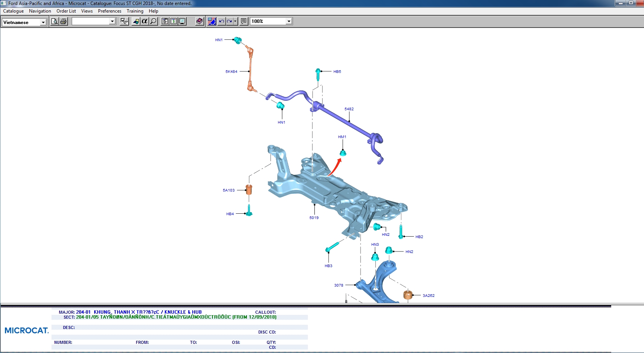Click the parts list panel icon
Viewport: 644px width, 353px height.
click(165, 21)
